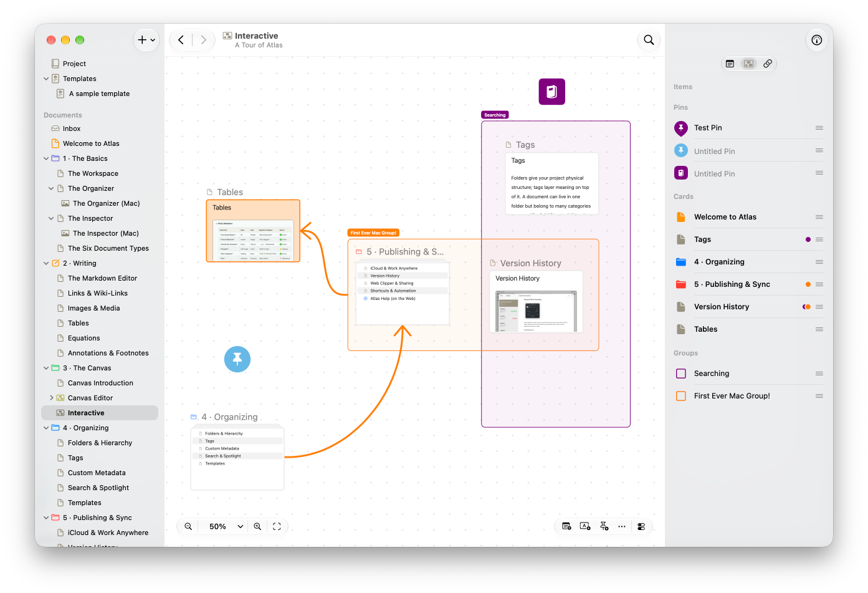Click the Version History card in inspector list
Viewport: 868px width, 593px height.
coord(748,307)
